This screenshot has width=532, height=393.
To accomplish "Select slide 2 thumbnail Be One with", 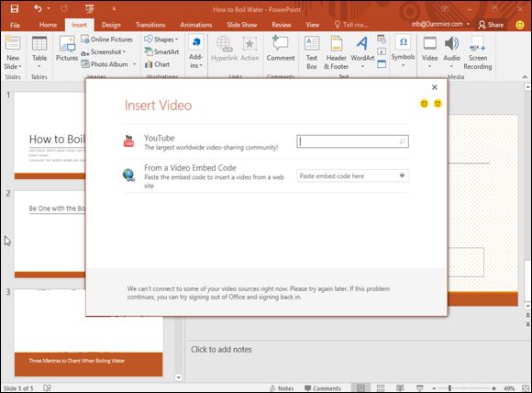I will pos(50,234).
